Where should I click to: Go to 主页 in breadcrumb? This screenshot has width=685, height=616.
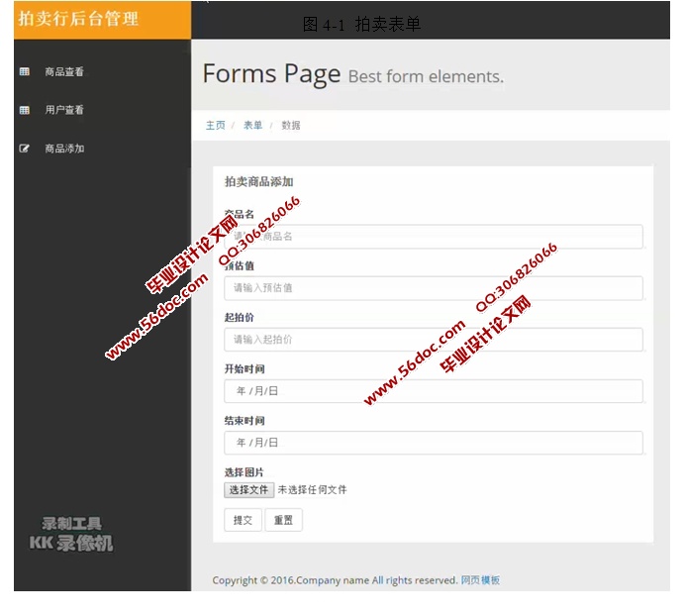pos(216,126)
